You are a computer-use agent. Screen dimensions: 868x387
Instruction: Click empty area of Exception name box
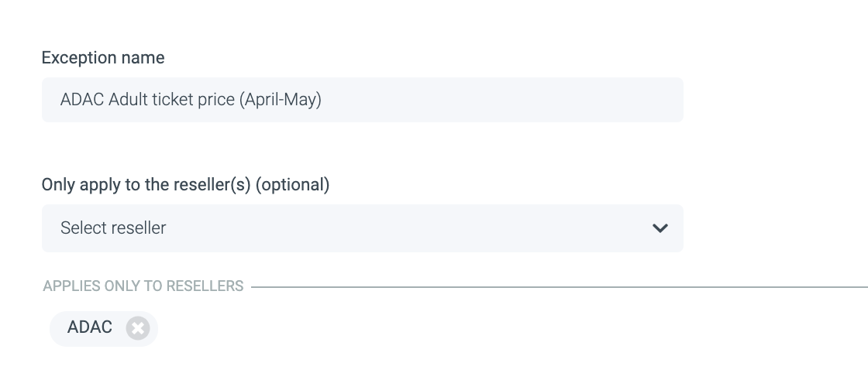[x=504, y=100]
